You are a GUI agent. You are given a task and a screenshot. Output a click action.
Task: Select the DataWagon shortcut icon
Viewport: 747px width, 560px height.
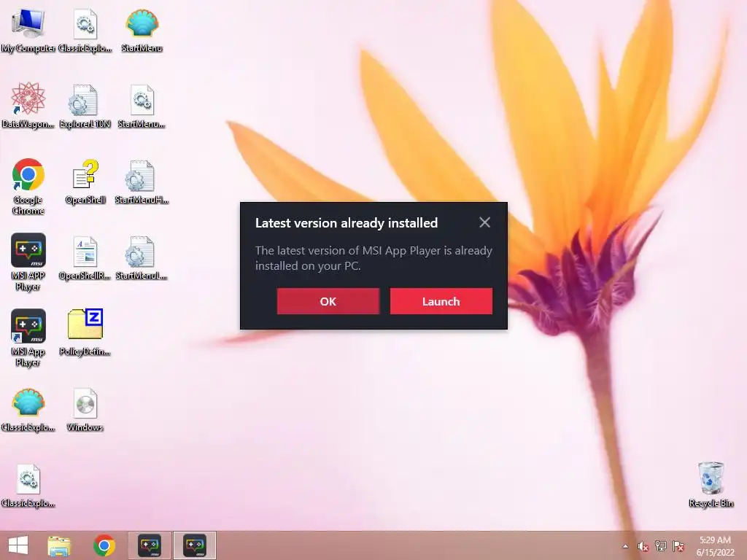[x=28, y=106]
